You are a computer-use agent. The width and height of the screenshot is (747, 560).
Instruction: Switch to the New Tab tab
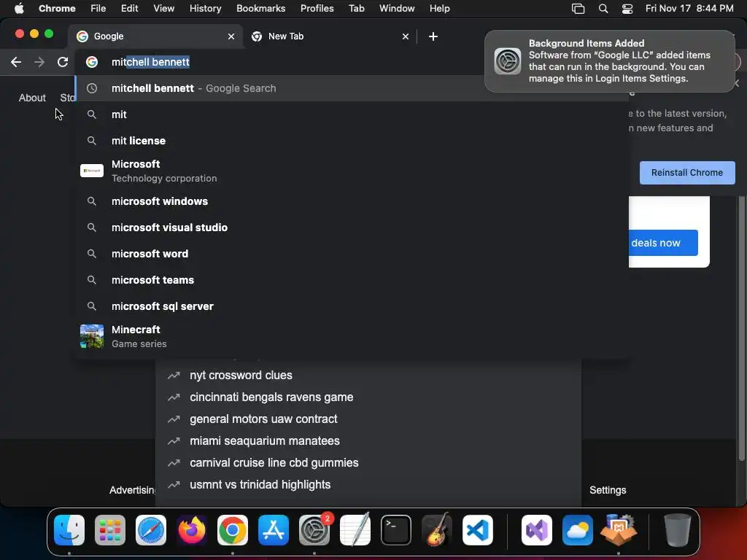coord(330,36)
